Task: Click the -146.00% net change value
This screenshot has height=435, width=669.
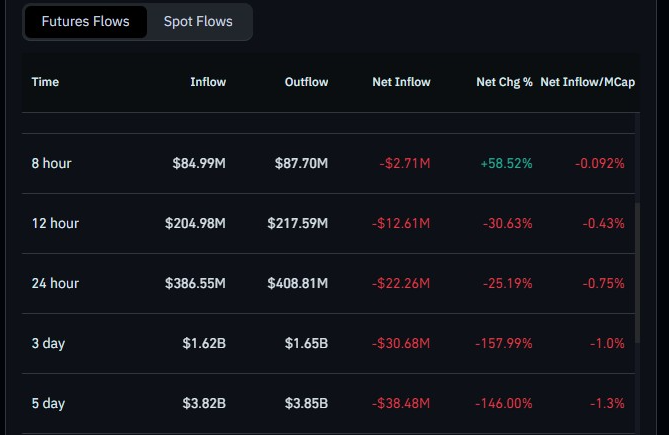Action: 504,404
